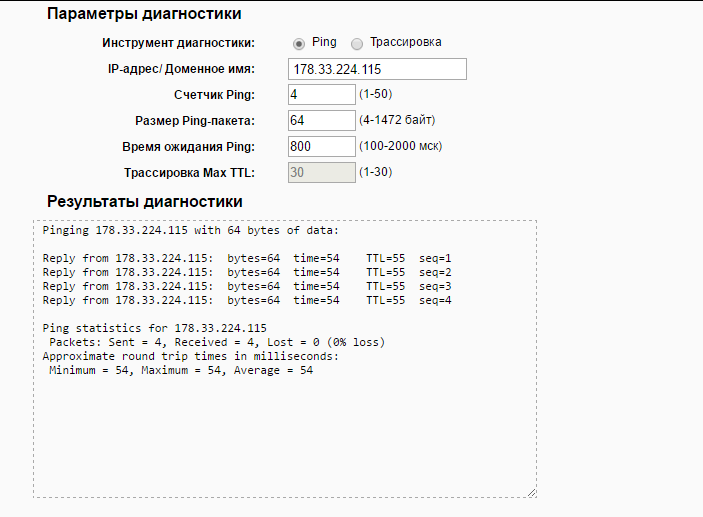Click the 'Результаты диагностики' heading

click(x=144, y=201)
